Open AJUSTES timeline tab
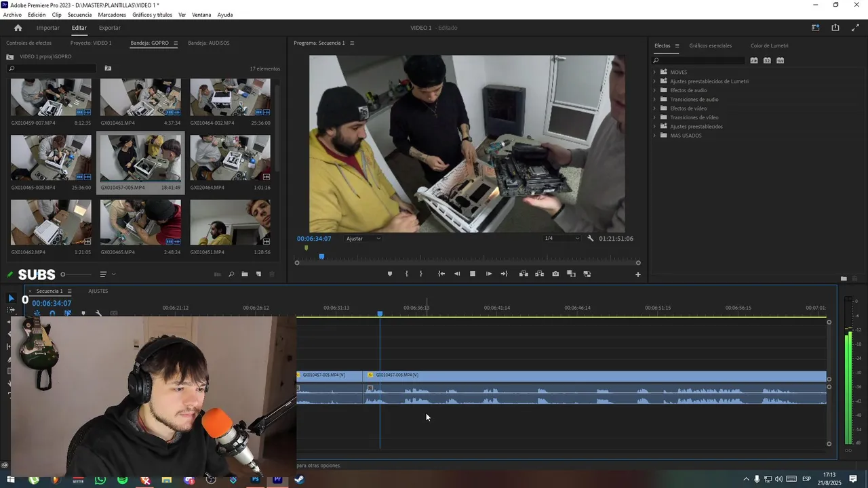This screenshot has width=868, height=488. [98, 291]
